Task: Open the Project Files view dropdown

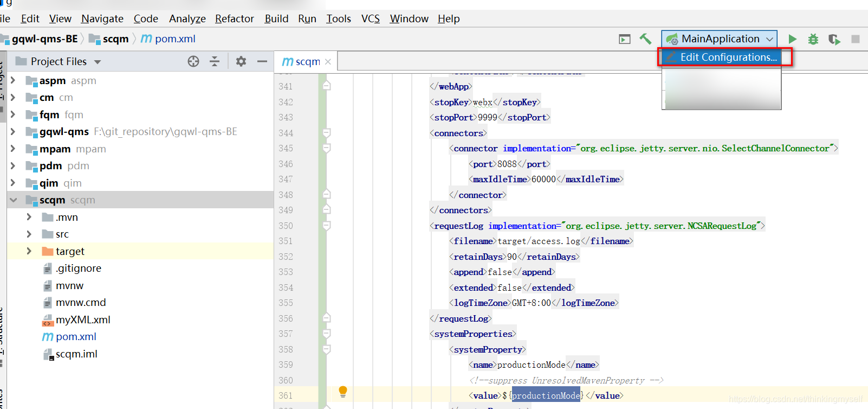Action: point(98,62)
